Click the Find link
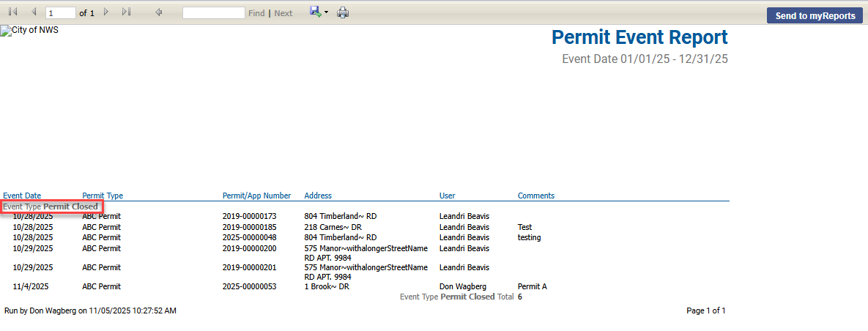Screen dimensions: 868x331 256,13
